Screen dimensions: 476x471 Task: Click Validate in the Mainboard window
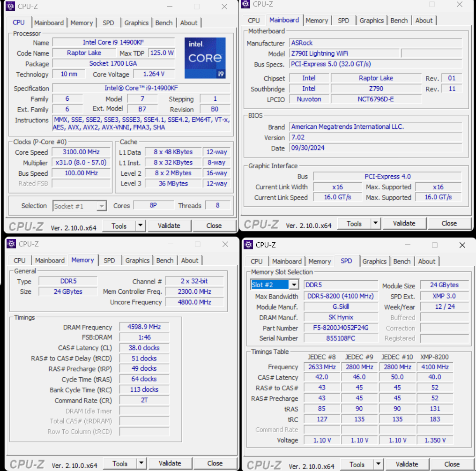click(404, 224)
